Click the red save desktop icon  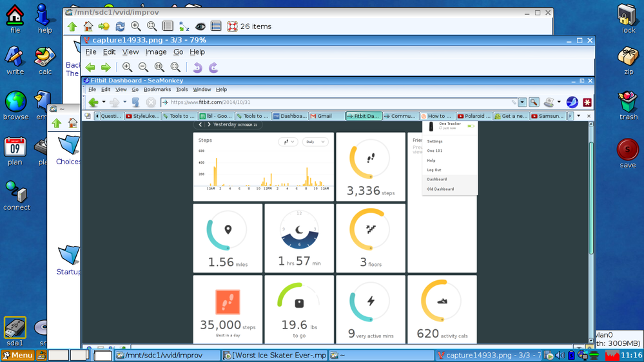point(628,153)
